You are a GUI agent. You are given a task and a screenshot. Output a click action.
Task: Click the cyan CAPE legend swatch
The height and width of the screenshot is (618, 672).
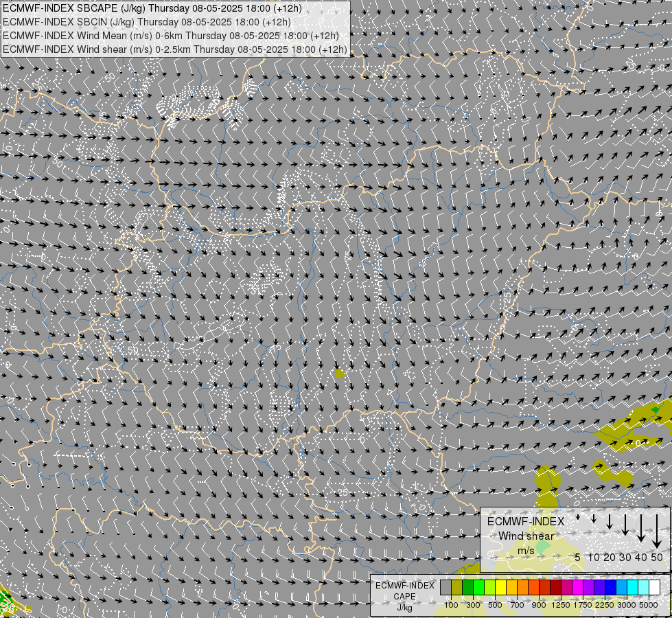pyautogui.click(x=633, y=588)
